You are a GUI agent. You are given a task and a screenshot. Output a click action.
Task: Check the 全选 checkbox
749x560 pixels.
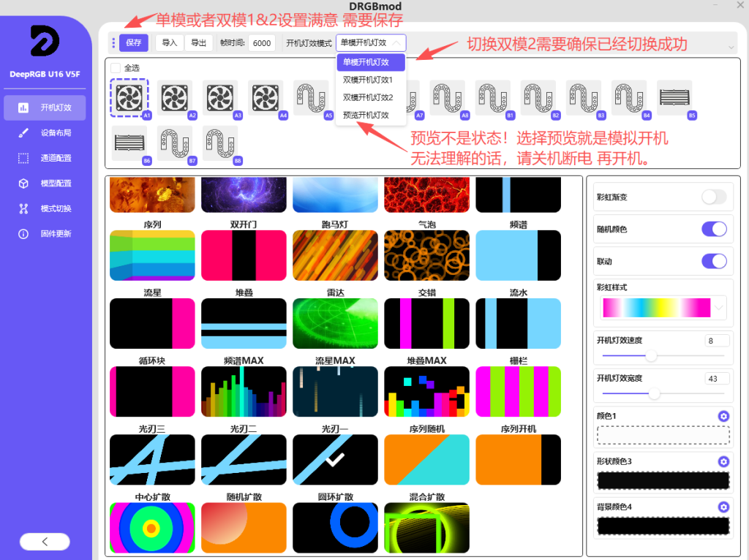tap(116, 68)
